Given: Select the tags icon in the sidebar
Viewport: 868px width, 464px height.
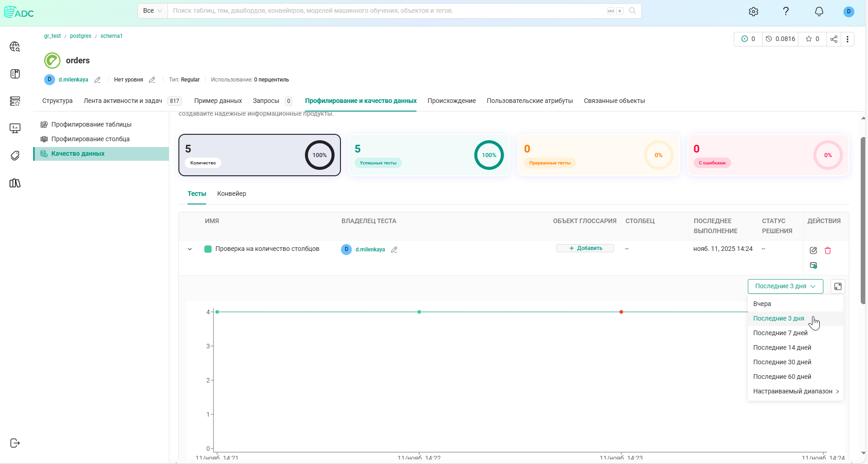Looking at the screenshot, I should pos(15,155).
